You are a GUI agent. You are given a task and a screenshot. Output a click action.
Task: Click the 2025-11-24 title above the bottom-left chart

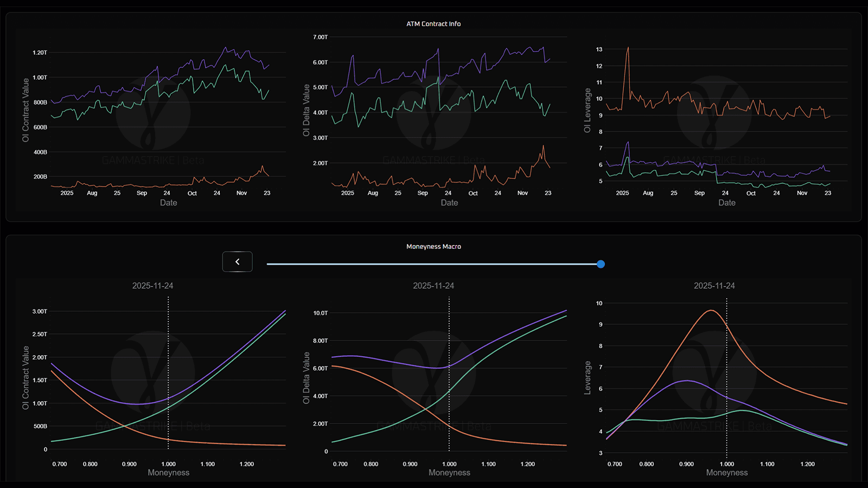tap(152, 286)
